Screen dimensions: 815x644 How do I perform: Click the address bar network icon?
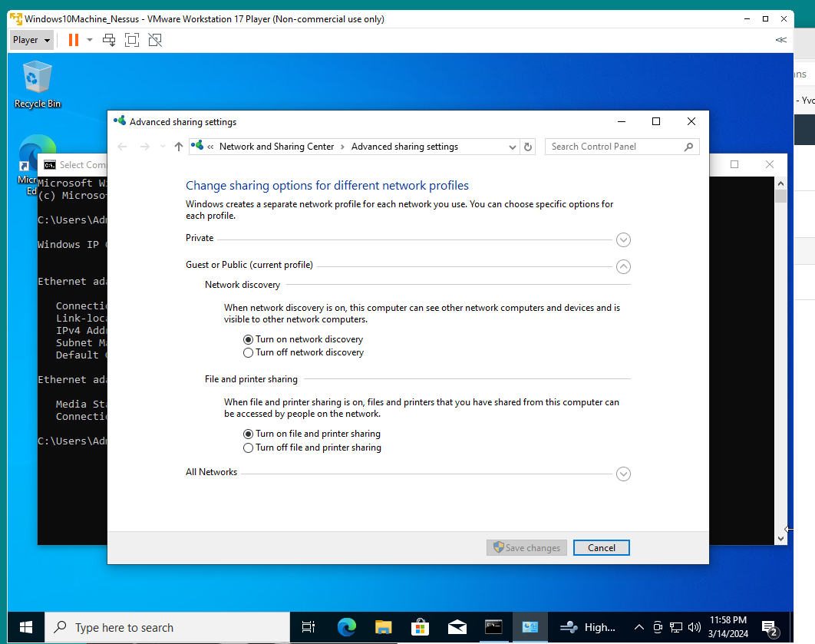point(197,146)
